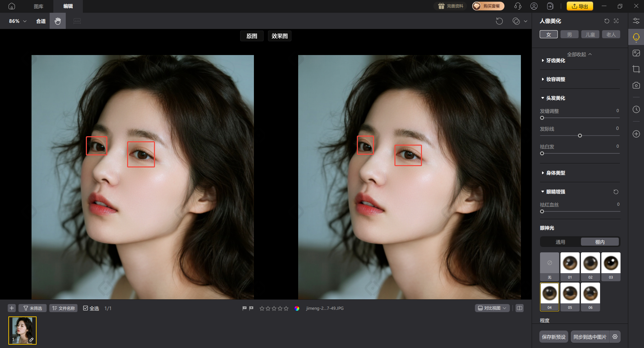Click the 发际线 slider handle
The image size is (644, 348).
pos(580,136)
